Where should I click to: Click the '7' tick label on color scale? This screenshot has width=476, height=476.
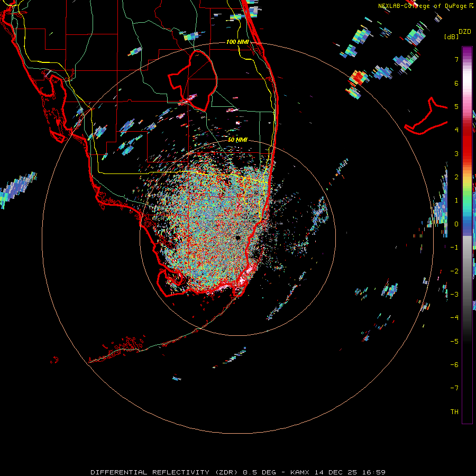point(456,59)
